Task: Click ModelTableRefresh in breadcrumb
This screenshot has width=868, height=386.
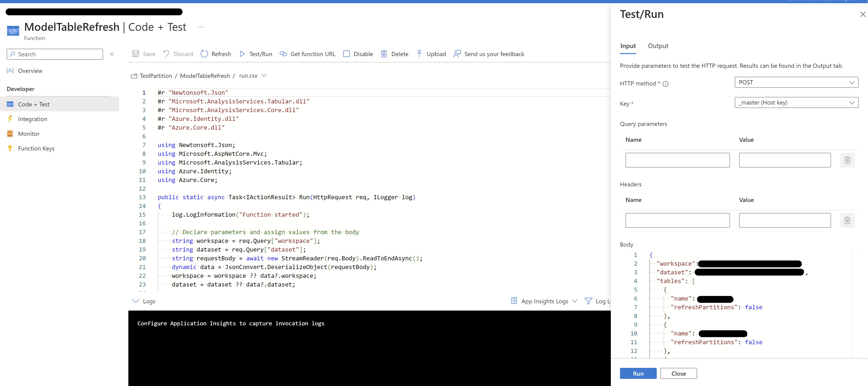Action: coord(205,76)
